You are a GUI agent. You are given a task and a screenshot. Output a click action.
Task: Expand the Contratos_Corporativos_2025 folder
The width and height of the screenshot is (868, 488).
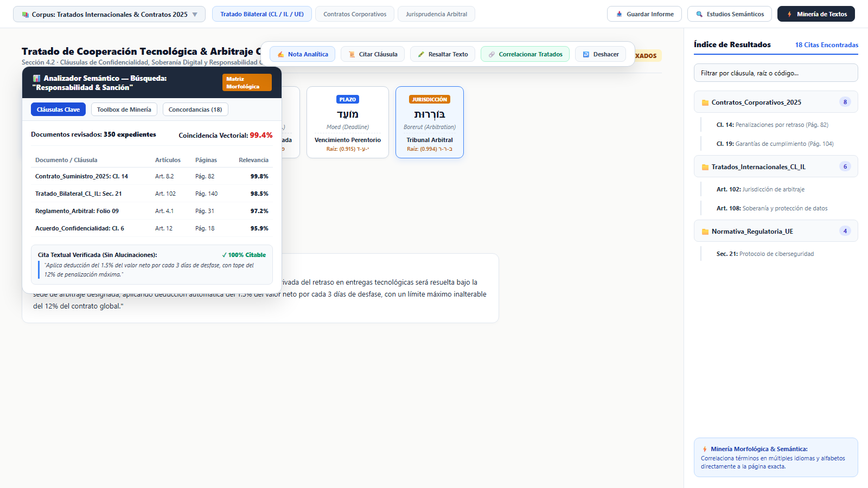(x=776, y=102)
